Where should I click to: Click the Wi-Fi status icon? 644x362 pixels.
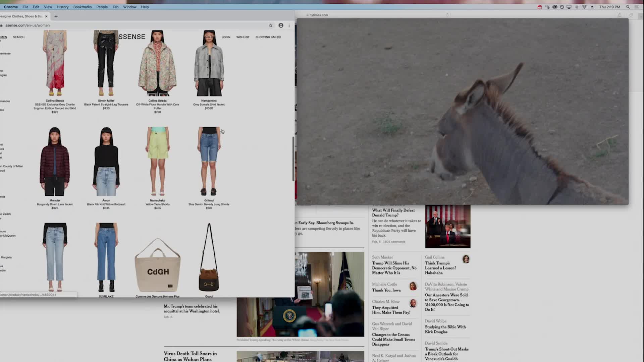tap(584, 7)
